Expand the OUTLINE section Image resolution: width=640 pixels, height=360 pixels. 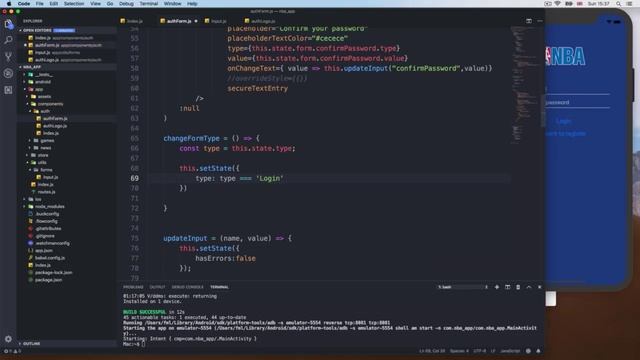pyautogui.click(x=67, y=344)
